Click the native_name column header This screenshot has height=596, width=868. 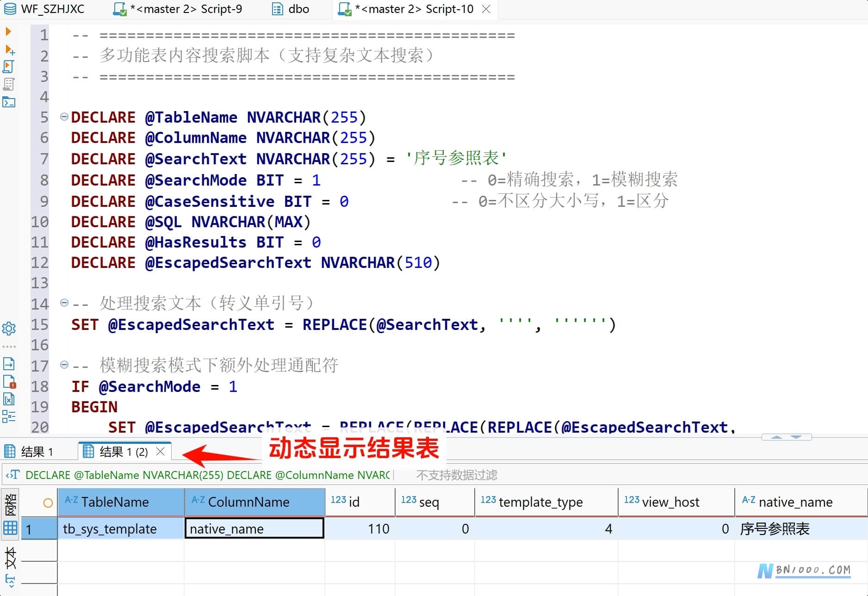click(x=801, y=502)
